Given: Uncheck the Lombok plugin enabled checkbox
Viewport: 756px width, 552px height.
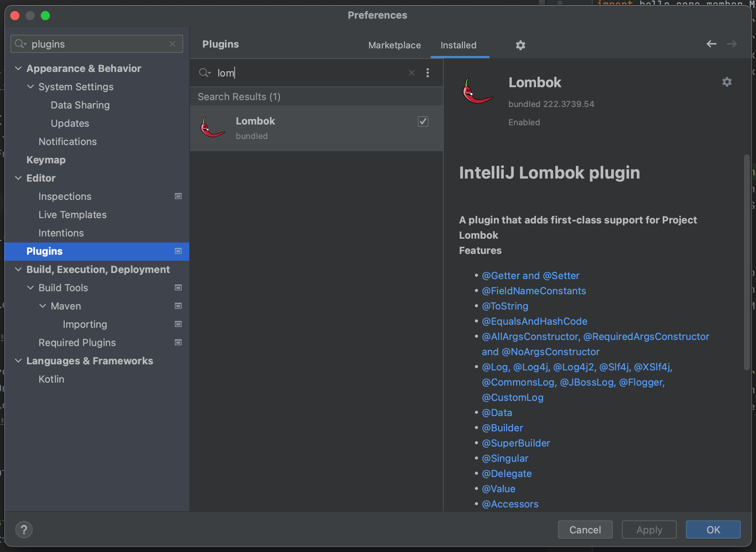Looking at the screenshot, I should pyautogui.click(x=423, y=121).
